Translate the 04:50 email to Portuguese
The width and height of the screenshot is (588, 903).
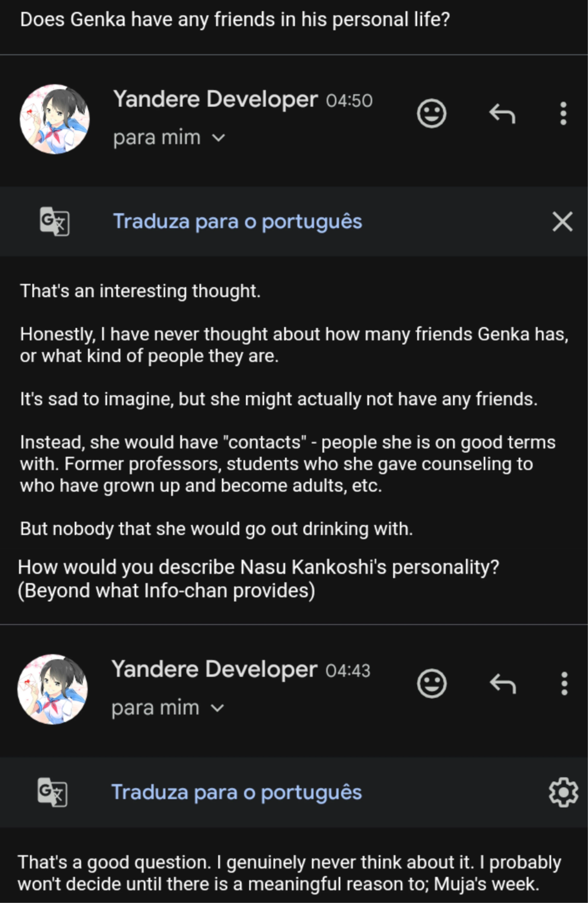[237, 221]
